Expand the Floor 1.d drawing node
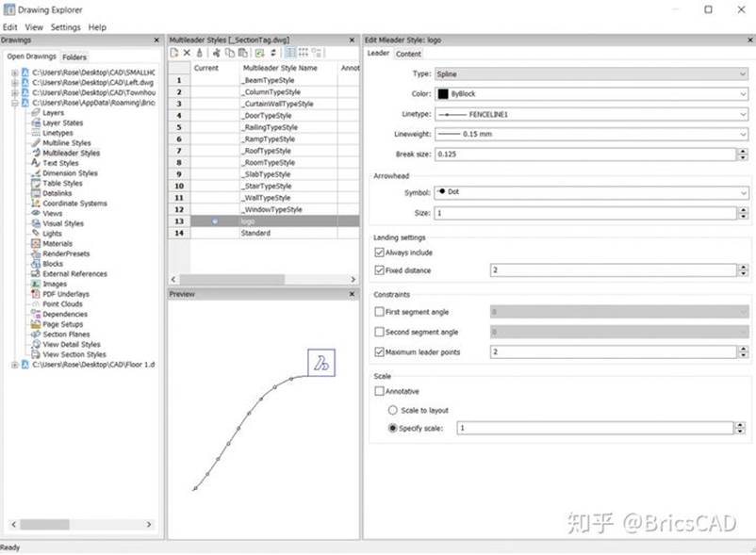 (15, 366)
